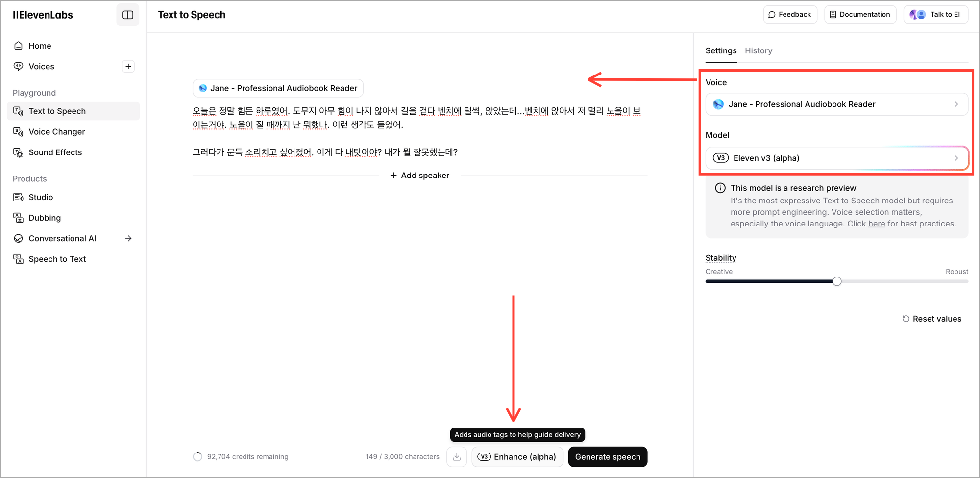980x478 pixels.
Task: Open Dubbing product page
Action: pyautogui.click(x=73, y=218)
